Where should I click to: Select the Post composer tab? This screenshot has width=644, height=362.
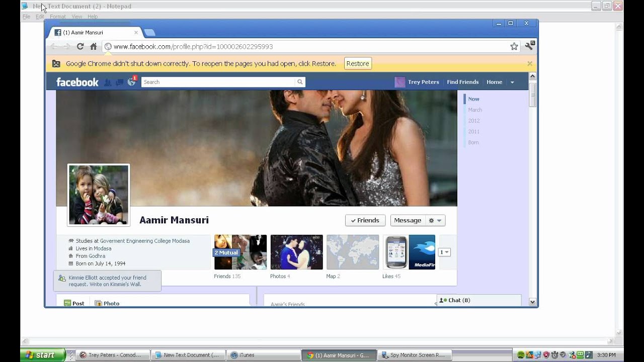[74, 303]
